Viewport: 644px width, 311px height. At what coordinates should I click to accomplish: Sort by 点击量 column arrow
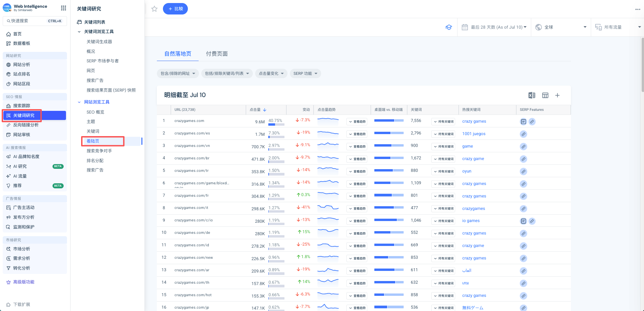tap(265, 110)
